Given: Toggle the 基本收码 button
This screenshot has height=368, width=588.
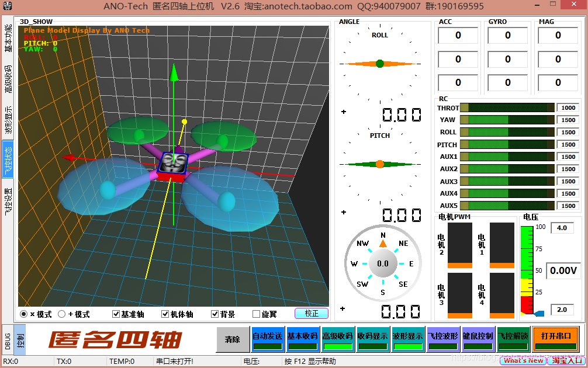Looking at the screenshot, I should pyautogui.click(x=302, y=339).
